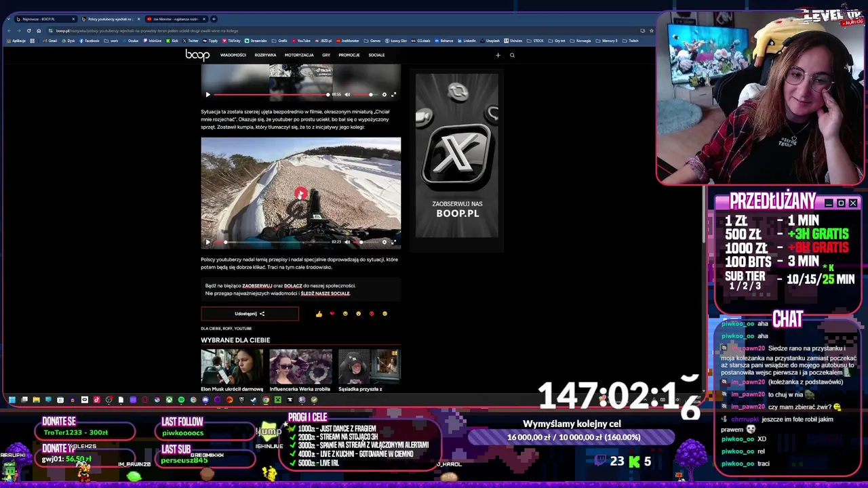
Task: Click the plus icon in boop header
Action: [498, 55]
